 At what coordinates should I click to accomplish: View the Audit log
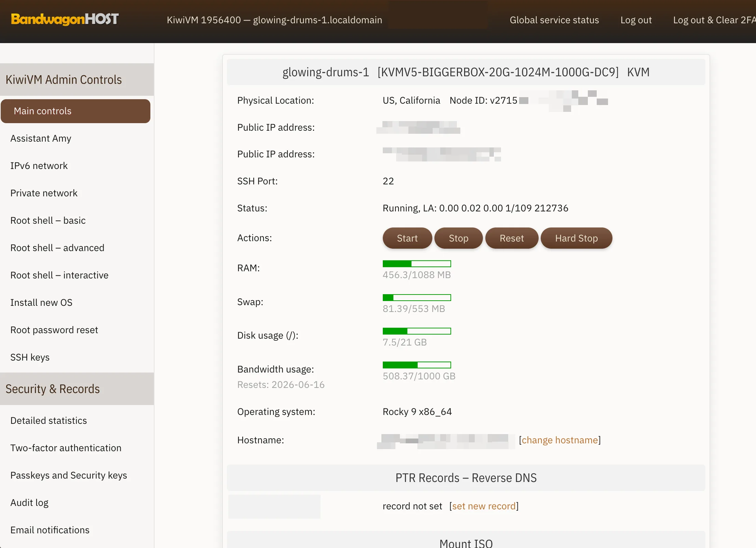tap(29, 503)
